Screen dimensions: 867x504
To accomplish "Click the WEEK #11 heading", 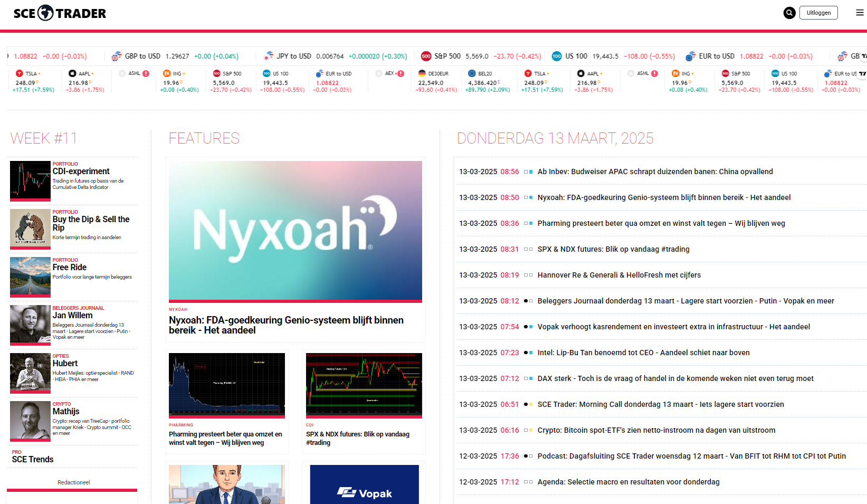I will [44, 138].
